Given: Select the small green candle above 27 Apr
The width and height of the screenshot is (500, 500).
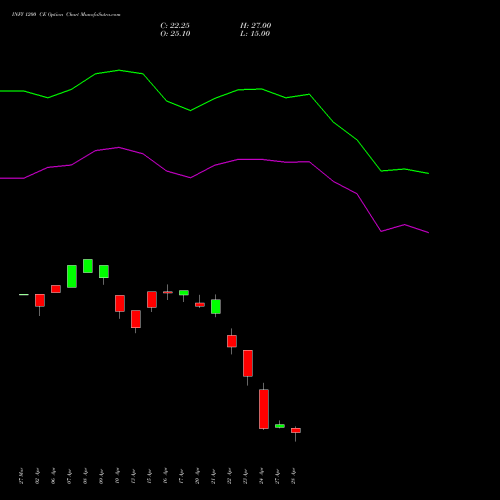Looking at the screenshot, I should click(280, 426).
